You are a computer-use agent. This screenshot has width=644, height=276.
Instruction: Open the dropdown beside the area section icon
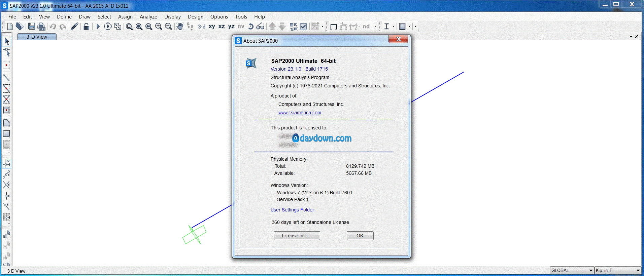tap(409, 26)
